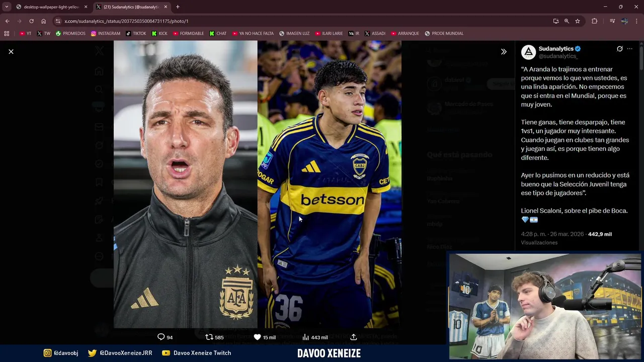Open the INSTAGRAM bookmark
The image size is (644, 362).
[x=106, y=33]
